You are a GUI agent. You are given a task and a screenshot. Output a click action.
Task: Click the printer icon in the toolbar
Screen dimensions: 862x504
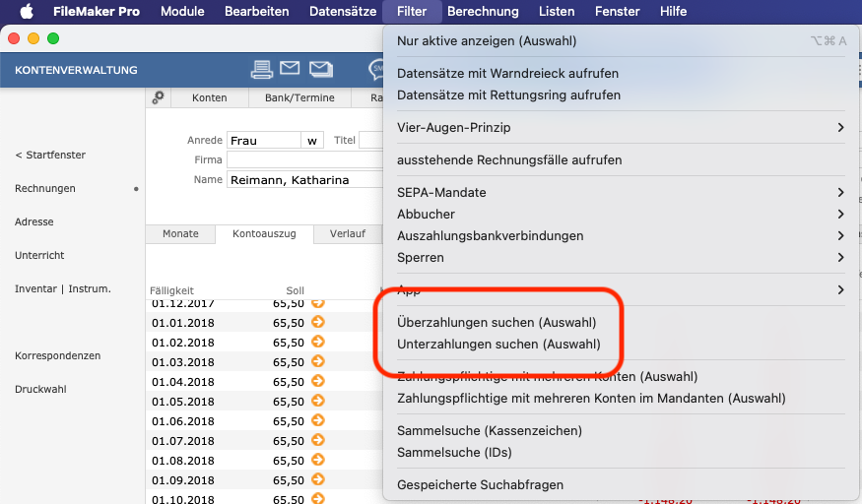click(x=261, y=69)
